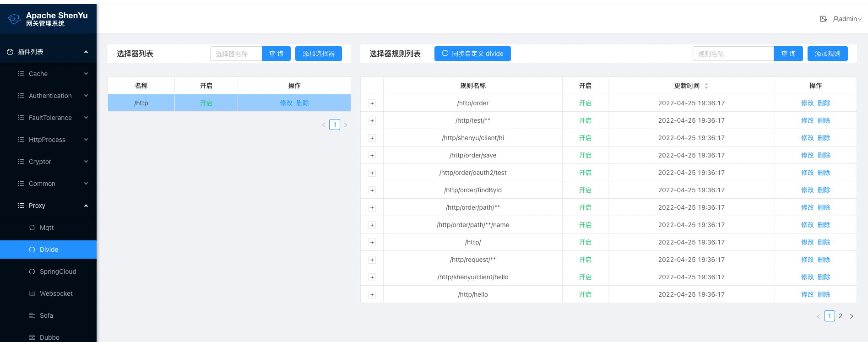Expand the /http/hello rule row
The width and height of the screenshot is (868, 342).
(x=372, y=295)
